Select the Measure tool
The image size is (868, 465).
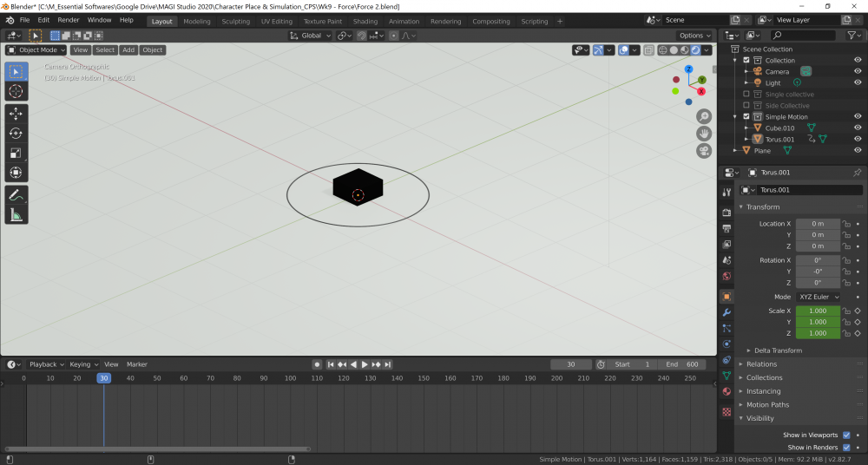point(16,214)
